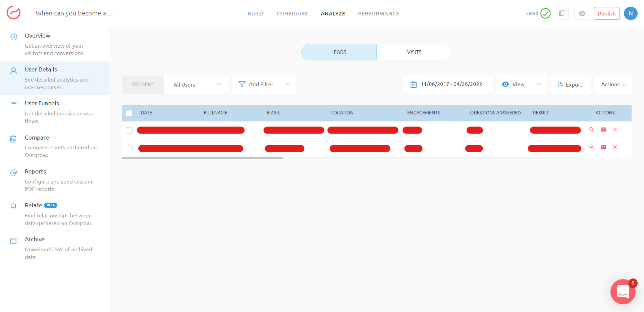Viewport: 644px width, 312px height.
Task: Click the duplicate pages icon near Publish
Action: pyautogui.click(x=562, y=13)
